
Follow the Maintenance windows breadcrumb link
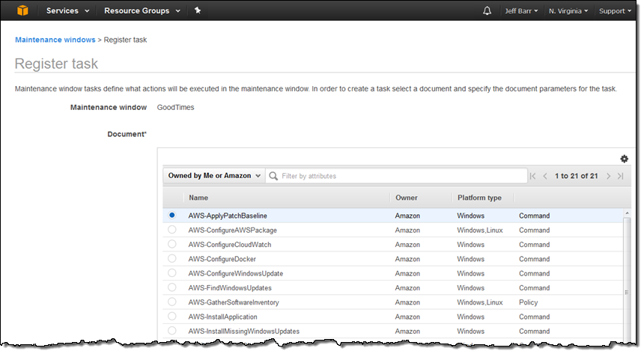pos(55,40)
